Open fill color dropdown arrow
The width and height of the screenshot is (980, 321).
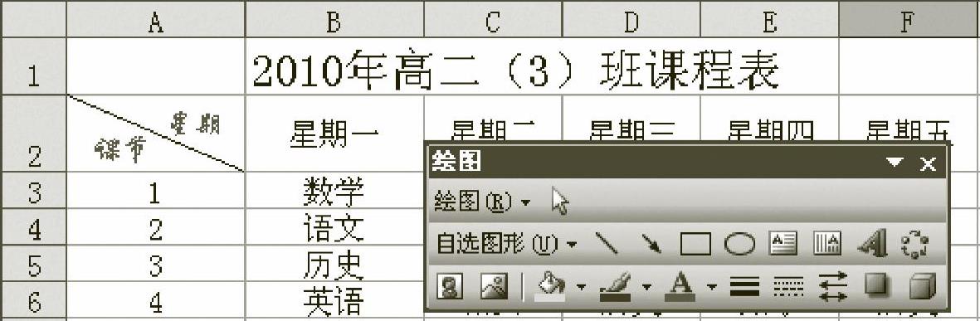pyautogui.click(x=581, y=287)
